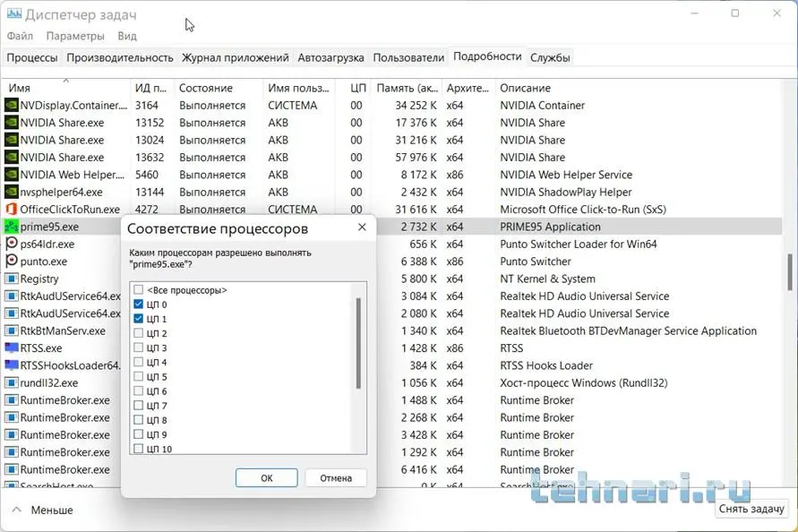798x532 pixels.
Task: Click icon of RuntimeBroker.exe using 3 428 K
Action: pos(12,434)
